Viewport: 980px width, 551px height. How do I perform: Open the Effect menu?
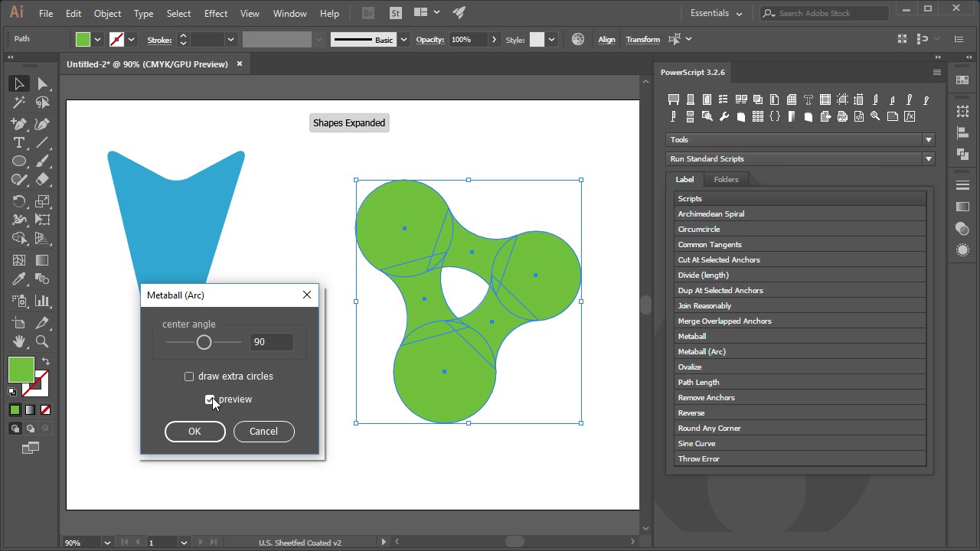216,14
